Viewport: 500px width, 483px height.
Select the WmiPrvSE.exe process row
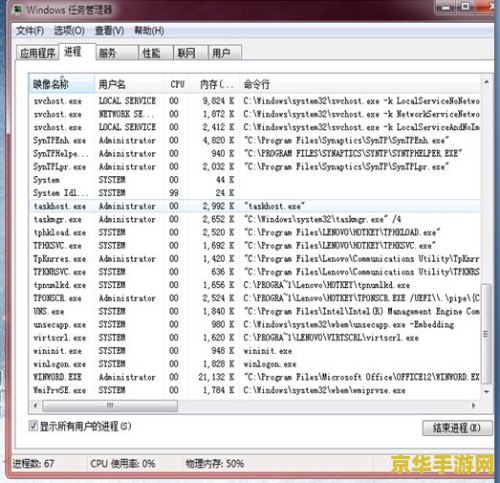pyautogui.click(x=255, y=390)
